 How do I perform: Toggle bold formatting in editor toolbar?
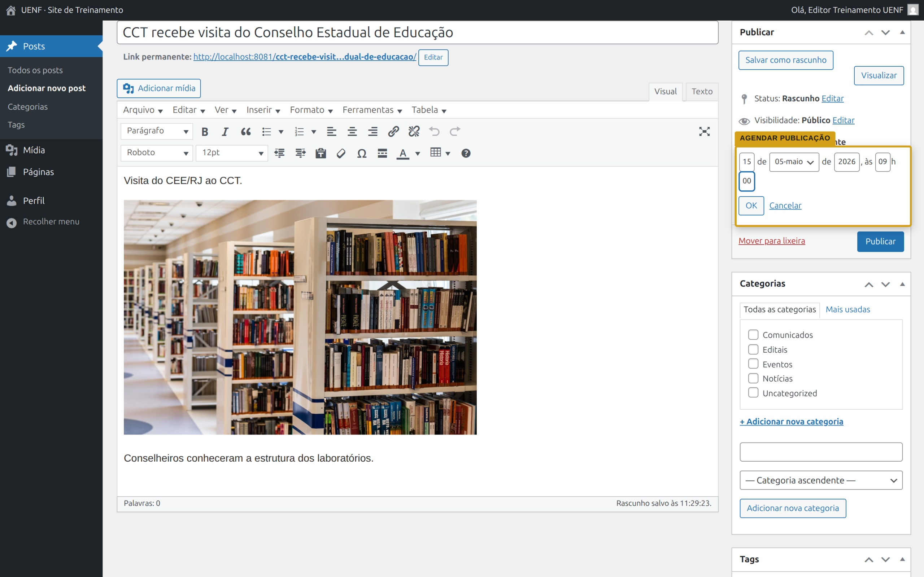[x=205, y=132]
